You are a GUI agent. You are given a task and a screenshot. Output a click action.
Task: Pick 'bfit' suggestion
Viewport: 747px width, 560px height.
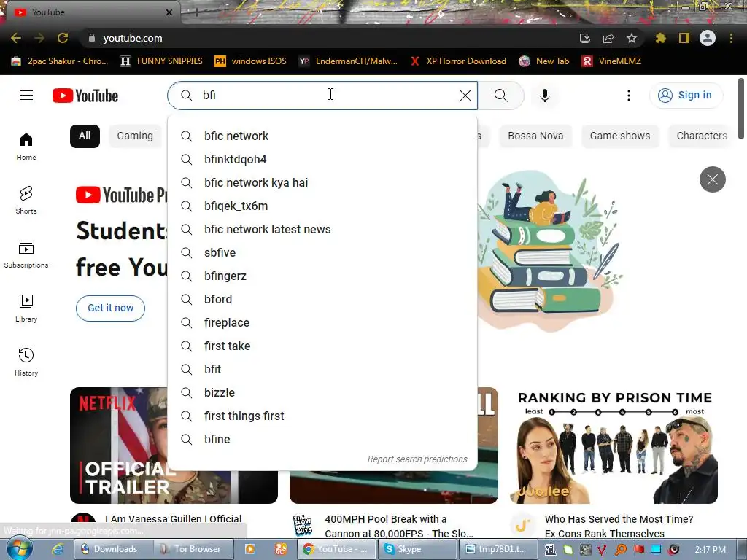322,369
